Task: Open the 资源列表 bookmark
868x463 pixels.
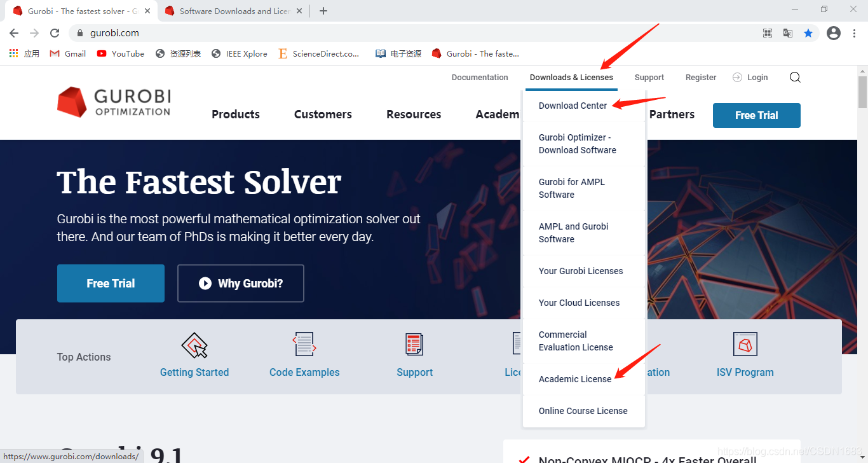Action: (x=178, y=54)
